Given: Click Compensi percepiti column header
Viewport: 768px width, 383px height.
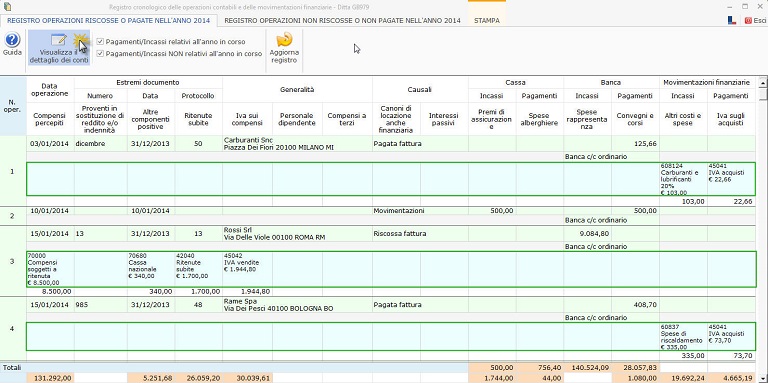Looking at the screenshot, I should pos(50,119).
